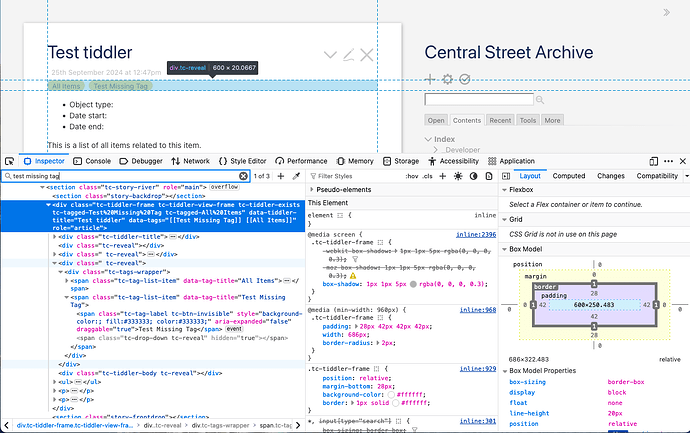Image resolution: width=690 pixels, height=433 pixels.
Task: Click the overflow badge on section node
Action: coord(224,187)
